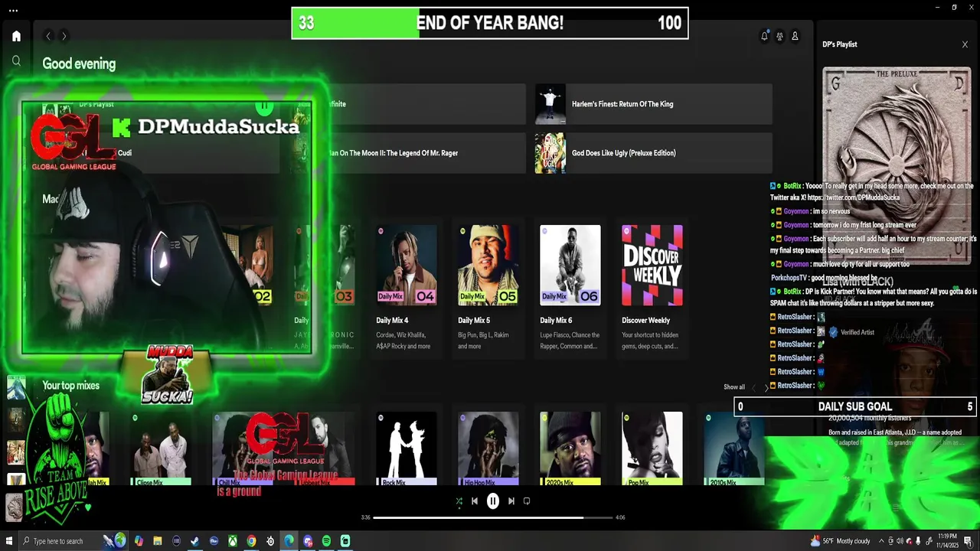Navigate back with the left arrow
Screen dimensions: 980x551
(x=48, y=36)
